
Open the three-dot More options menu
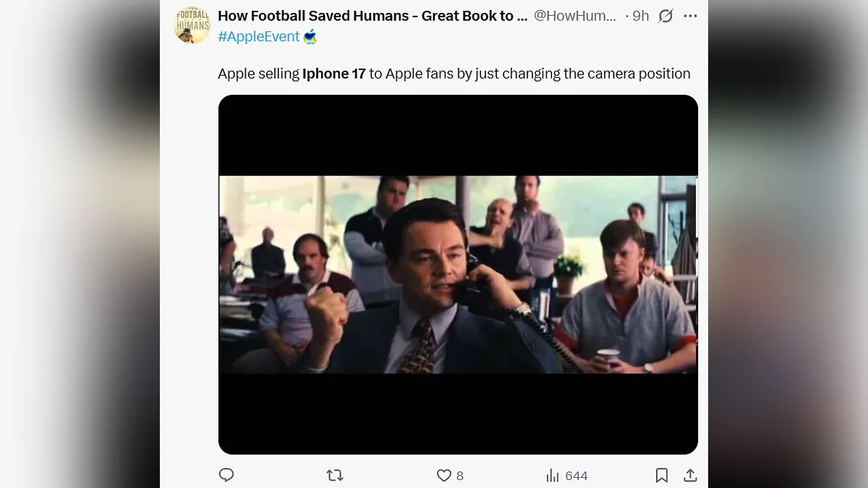(x=690, y=16)
